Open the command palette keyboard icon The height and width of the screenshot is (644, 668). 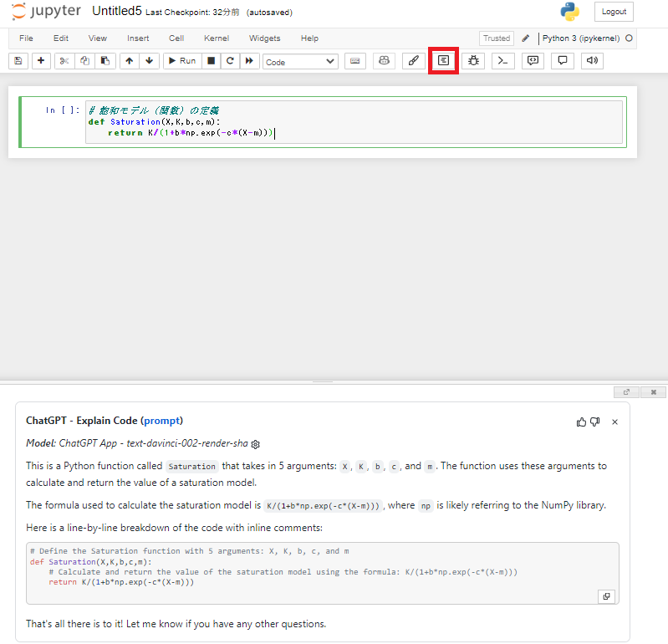(x=355, y=61)
